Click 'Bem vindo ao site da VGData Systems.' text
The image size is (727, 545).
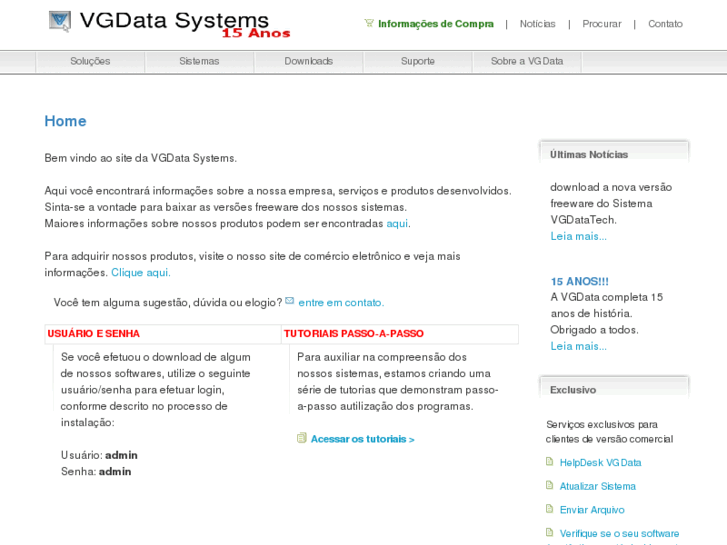[x=140, y=158]
